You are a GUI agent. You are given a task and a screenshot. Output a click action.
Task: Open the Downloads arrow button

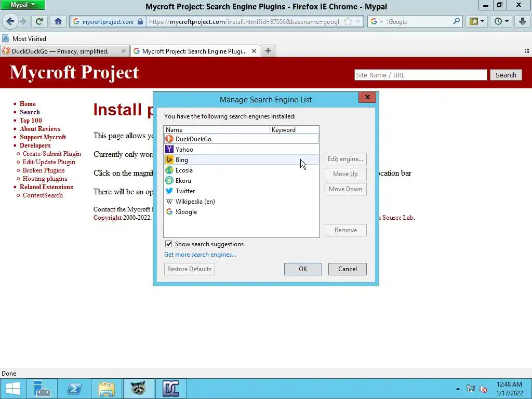(x=523, y=22)
